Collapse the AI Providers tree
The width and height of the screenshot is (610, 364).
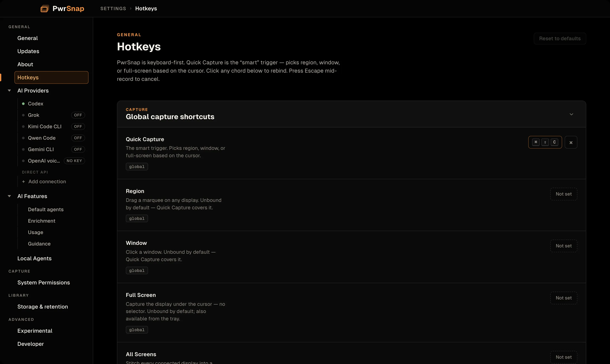tap(9, 91)
